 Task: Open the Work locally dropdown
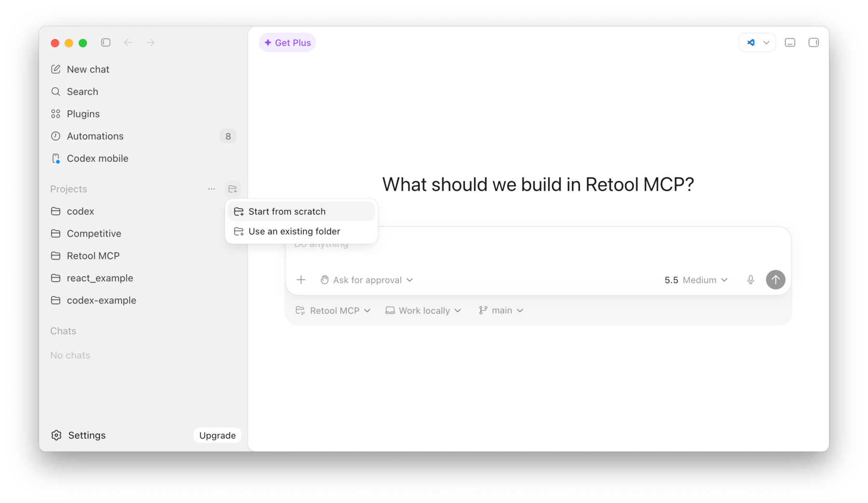[423, 310]
